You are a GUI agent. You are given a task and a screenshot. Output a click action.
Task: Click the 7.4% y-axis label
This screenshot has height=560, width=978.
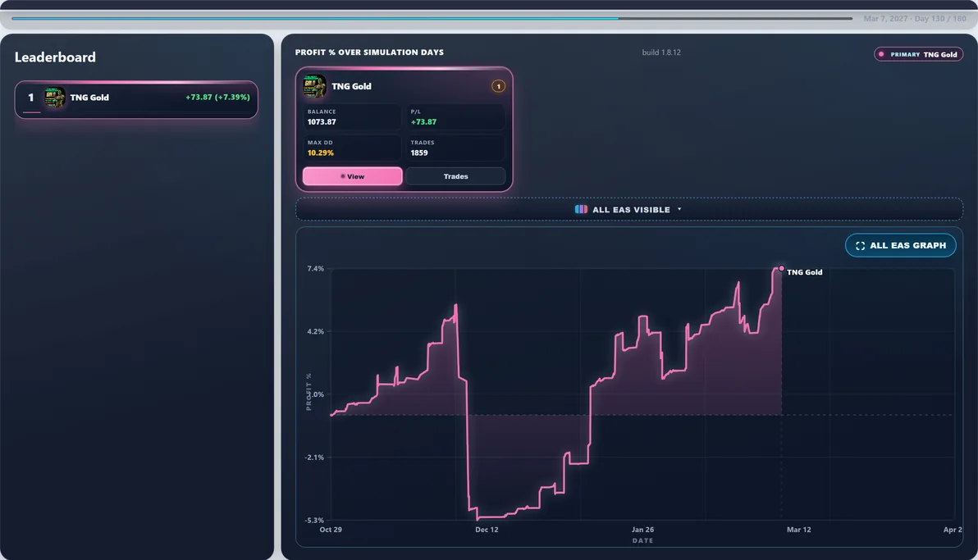pyautogui.click(x=316, y=269)
